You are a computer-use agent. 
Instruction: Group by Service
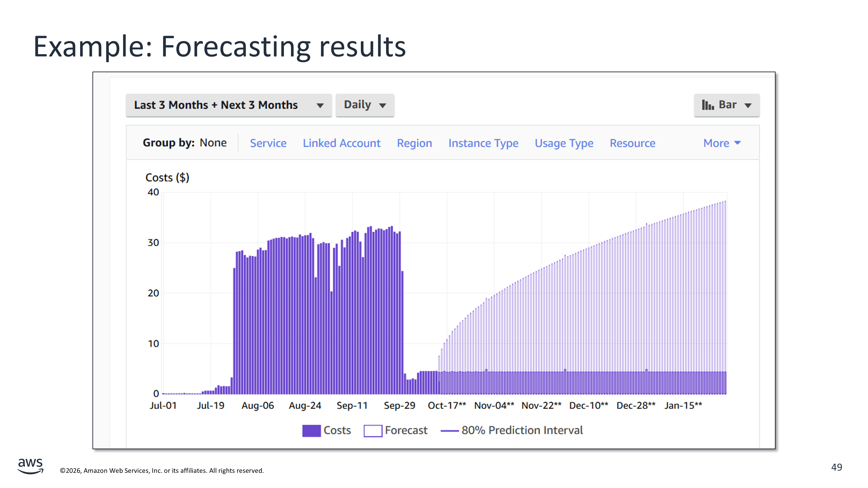click(268, 143)
